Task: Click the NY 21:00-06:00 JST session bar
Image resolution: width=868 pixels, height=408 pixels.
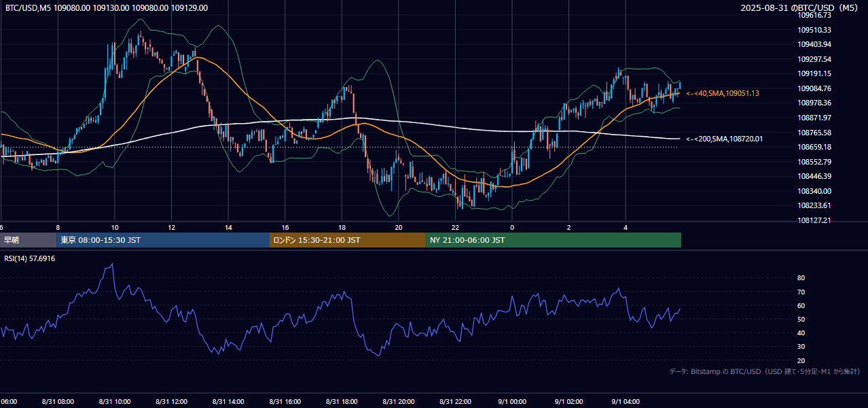Action: [554, 240]
